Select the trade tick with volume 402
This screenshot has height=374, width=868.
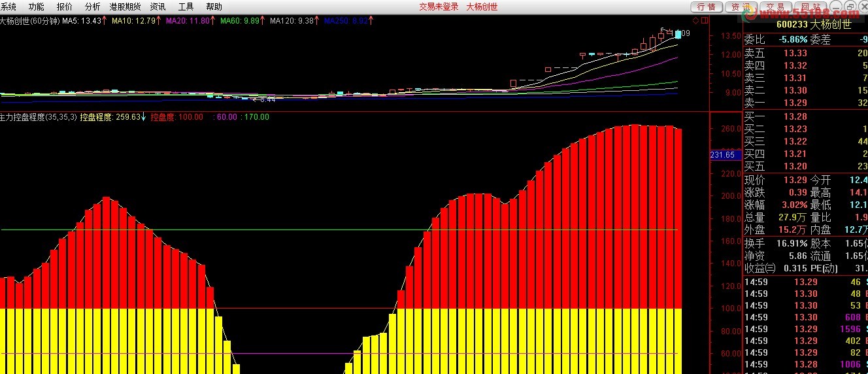[x=806, y=341]
